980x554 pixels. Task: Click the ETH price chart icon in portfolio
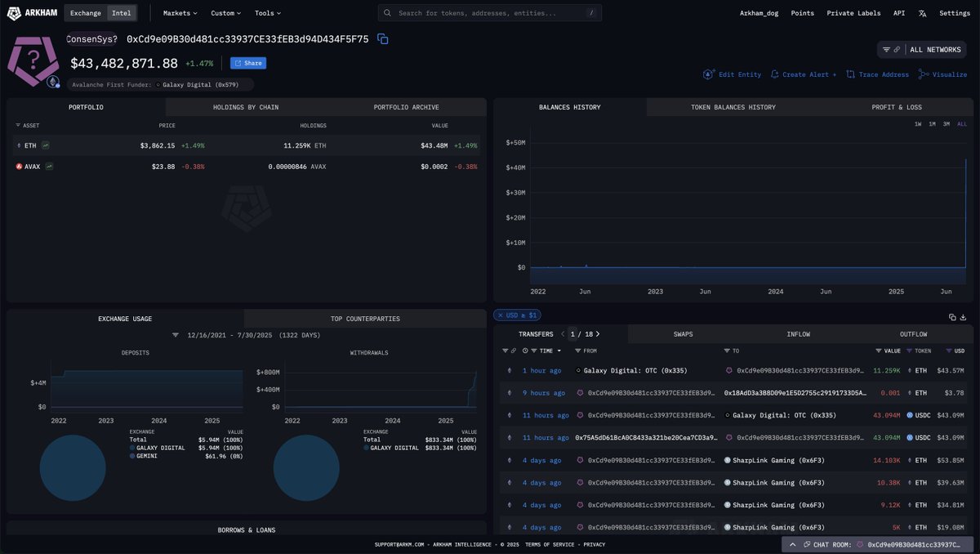tap(46, 145)
